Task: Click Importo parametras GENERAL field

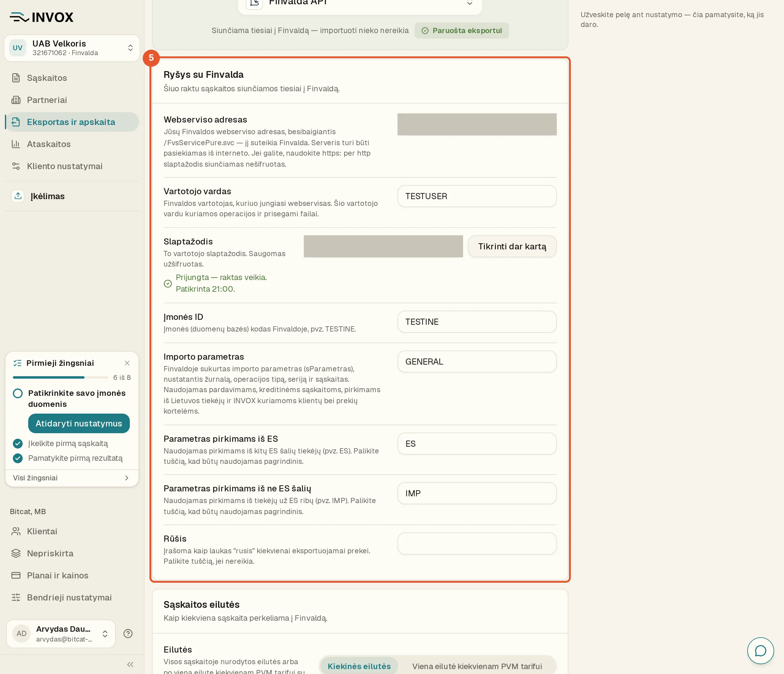Action: 477,362
